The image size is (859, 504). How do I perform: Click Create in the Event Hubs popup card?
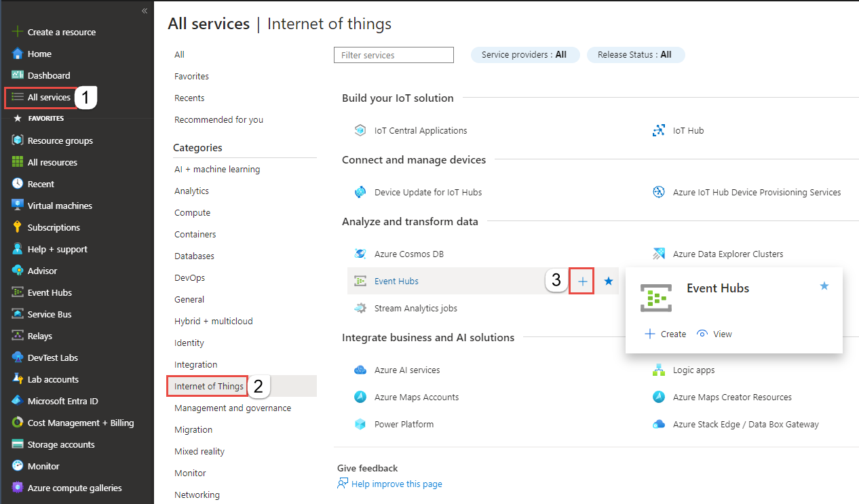coord(666,334)
